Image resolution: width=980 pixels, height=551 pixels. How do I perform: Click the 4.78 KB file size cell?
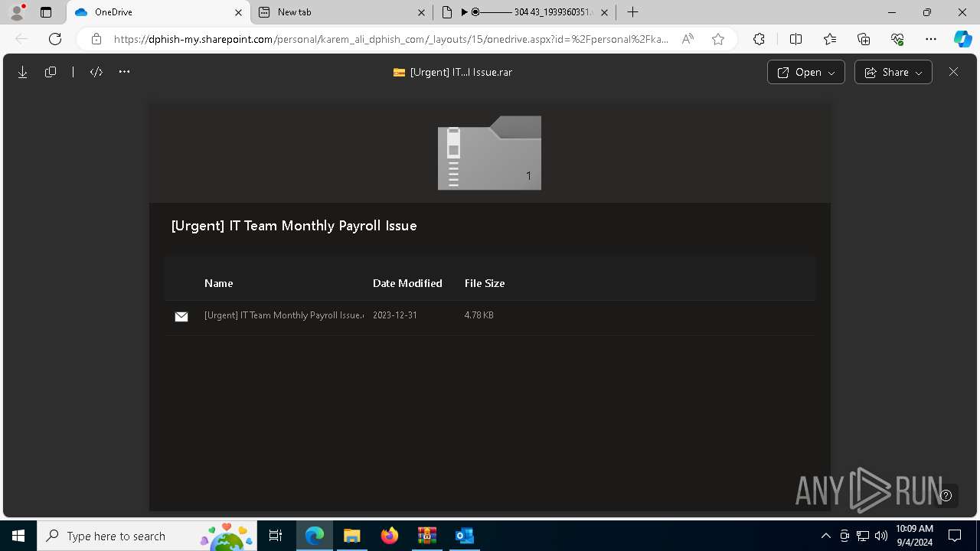(479, 315)
